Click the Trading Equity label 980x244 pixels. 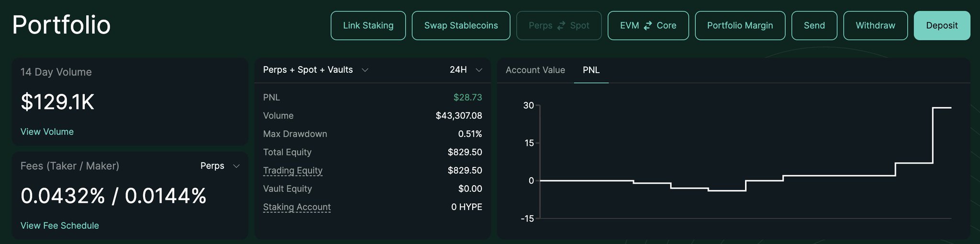point(292,170)
